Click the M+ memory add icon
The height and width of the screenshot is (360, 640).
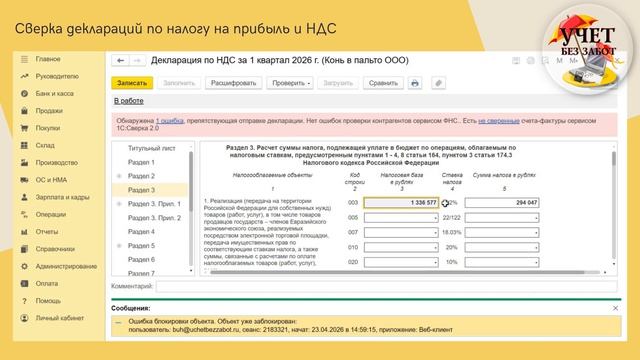point(573,60)
